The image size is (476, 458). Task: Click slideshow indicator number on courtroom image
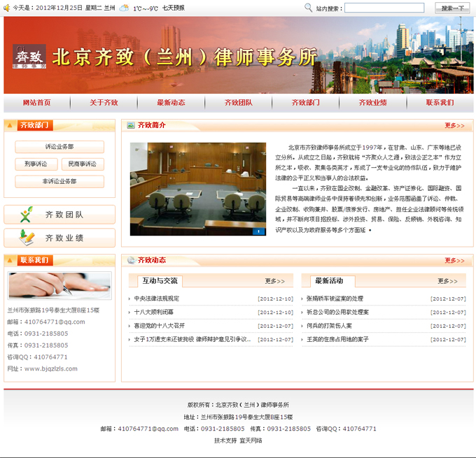pyautogui.click(x=258, y=231)
